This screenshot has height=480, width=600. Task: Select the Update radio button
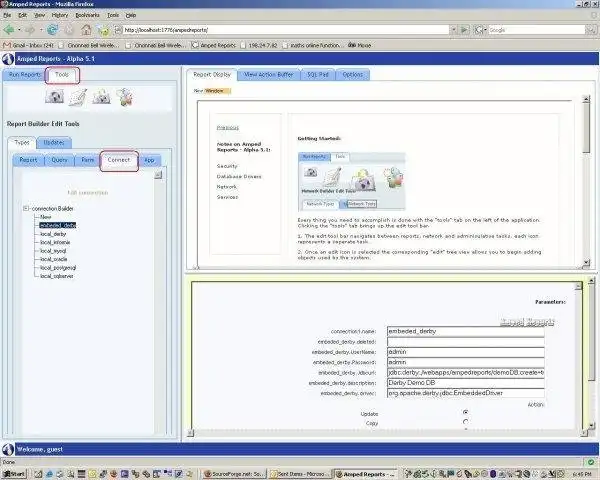(465, 413)
